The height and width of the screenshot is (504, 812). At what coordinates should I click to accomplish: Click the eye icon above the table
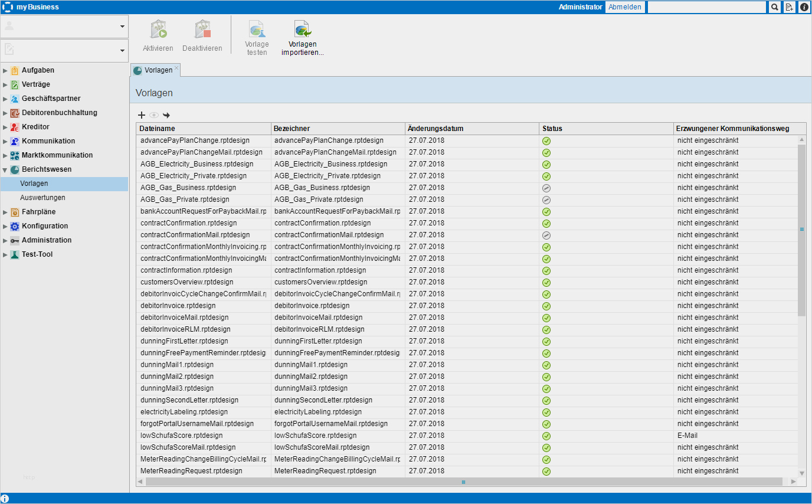click(x=154, y=115)
